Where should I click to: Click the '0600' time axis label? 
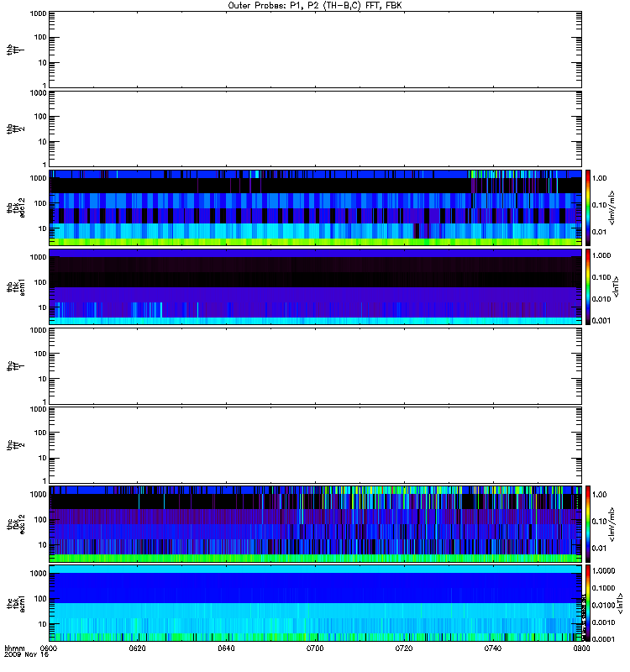click(x=49, y=648)
